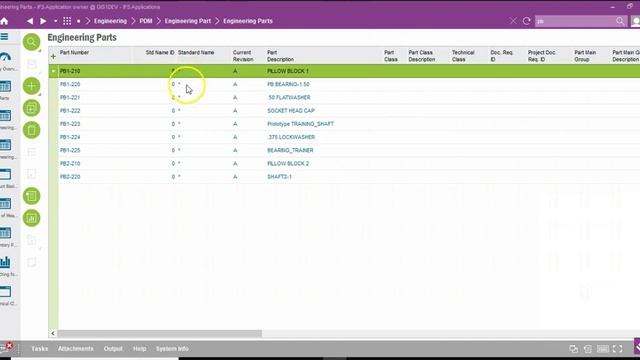Click the chat windows icon in bottom bar
This screenshot has height=360, width=640.
(573, 349)
